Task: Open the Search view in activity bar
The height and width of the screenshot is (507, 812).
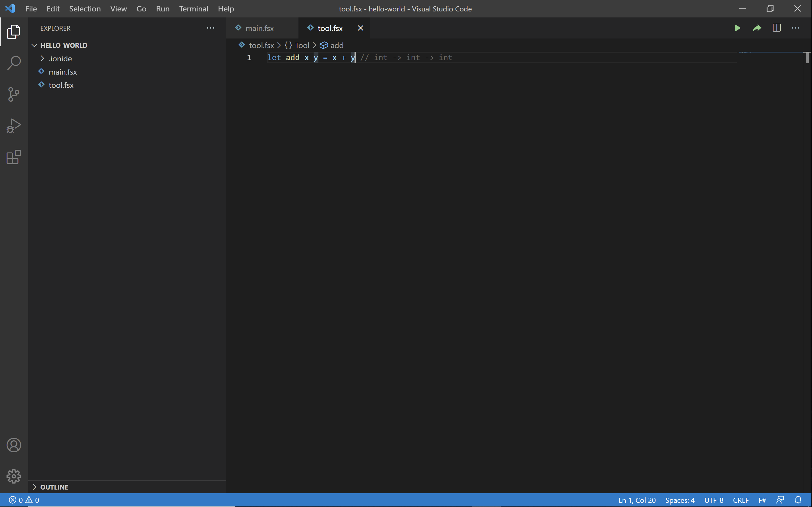Action: (x=14, y=63)
